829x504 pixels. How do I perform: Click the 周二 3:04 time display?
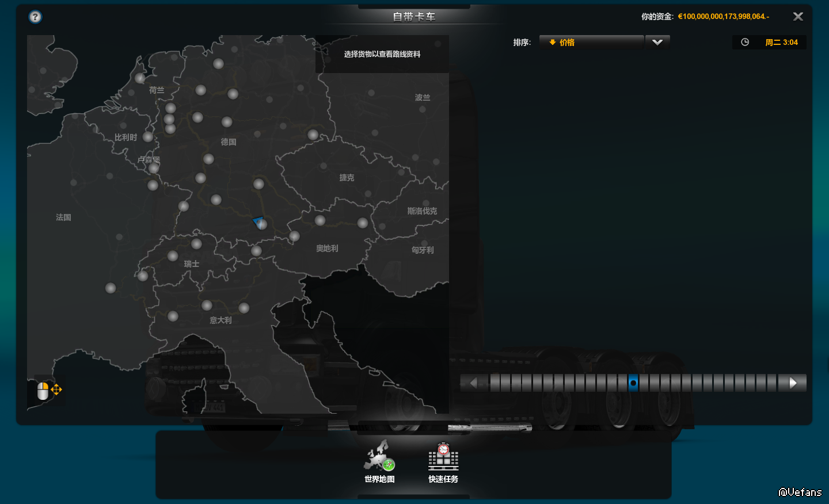click(781, 42)
